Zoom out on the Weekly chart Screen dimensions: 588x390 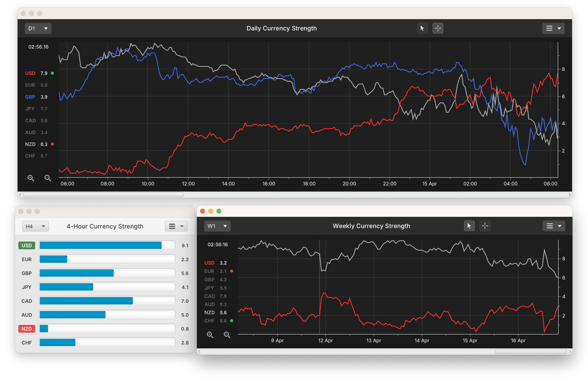coord(227,335)
